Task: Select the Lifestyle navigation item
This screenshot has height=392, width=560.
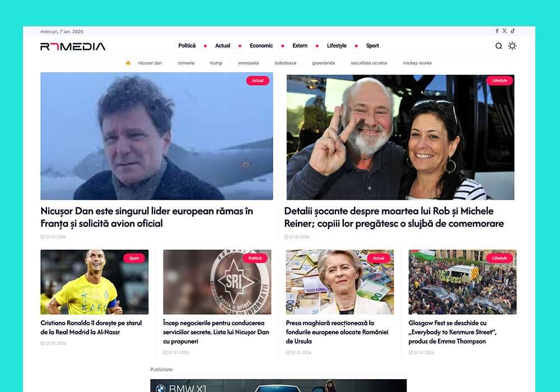Action: [337, 46]
